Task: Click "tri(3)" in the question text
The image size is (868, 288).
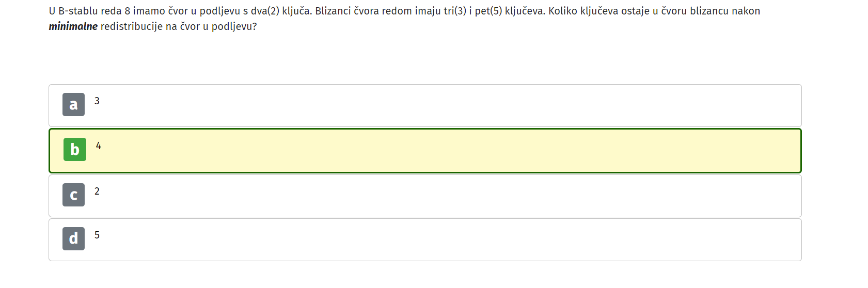Action: (455, 11)
